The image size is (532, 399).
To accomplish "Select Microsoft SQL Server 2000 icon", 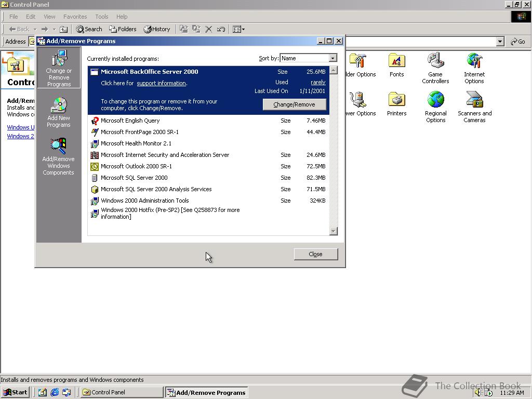I will coord(95,178).
